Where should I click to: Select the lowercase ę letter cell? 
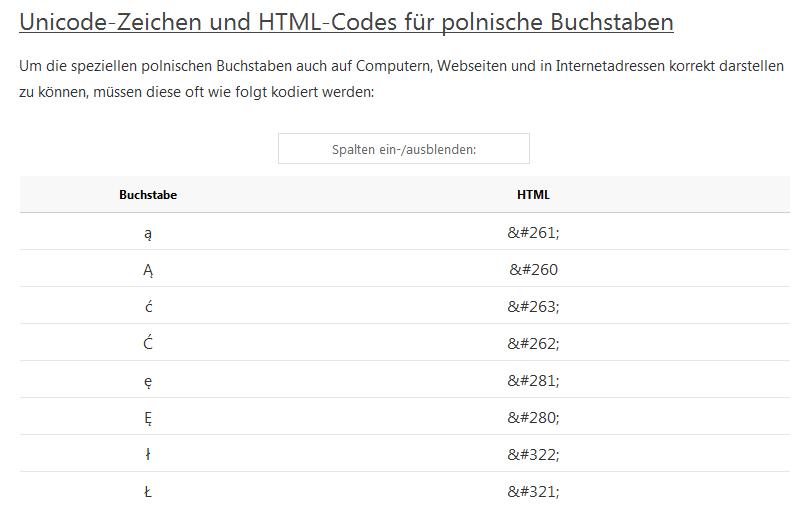click(148, 380)
